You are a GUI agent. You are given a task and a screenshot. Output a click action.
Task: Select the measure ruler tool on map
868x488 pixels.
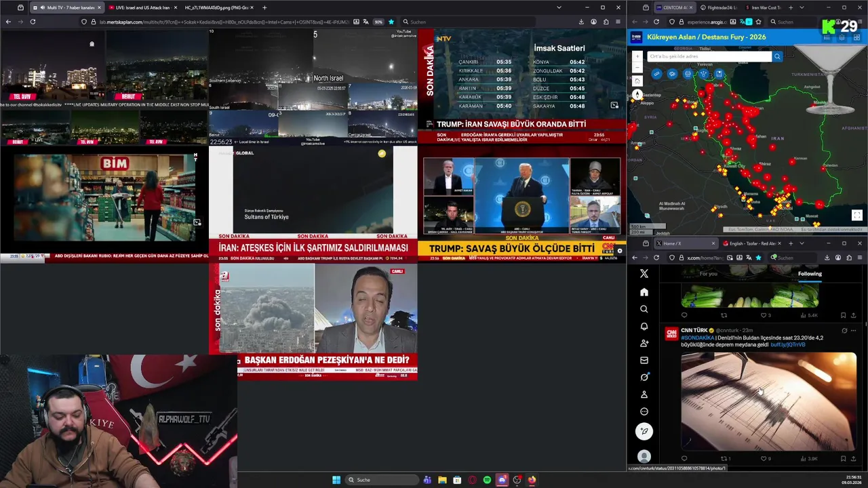[657, 74]
